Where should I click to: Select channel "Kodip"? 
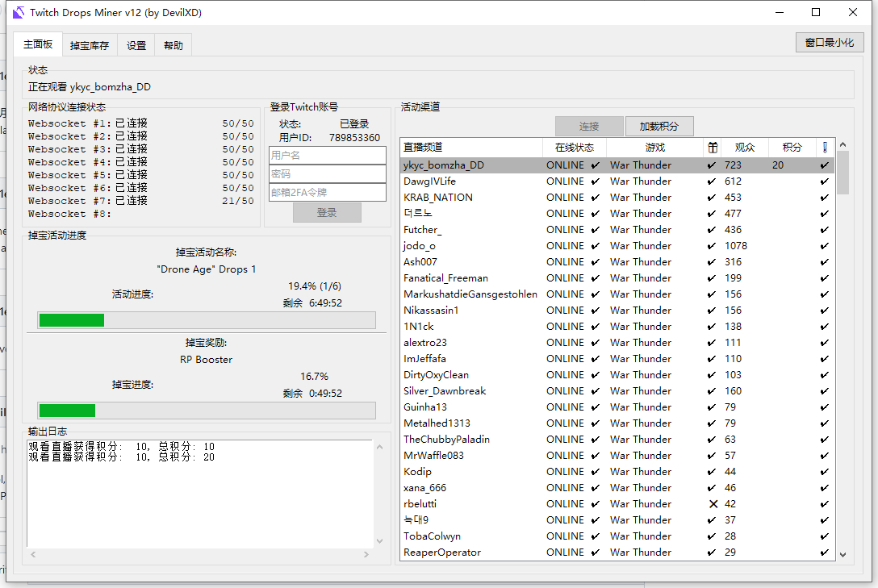tap(617, 472)
